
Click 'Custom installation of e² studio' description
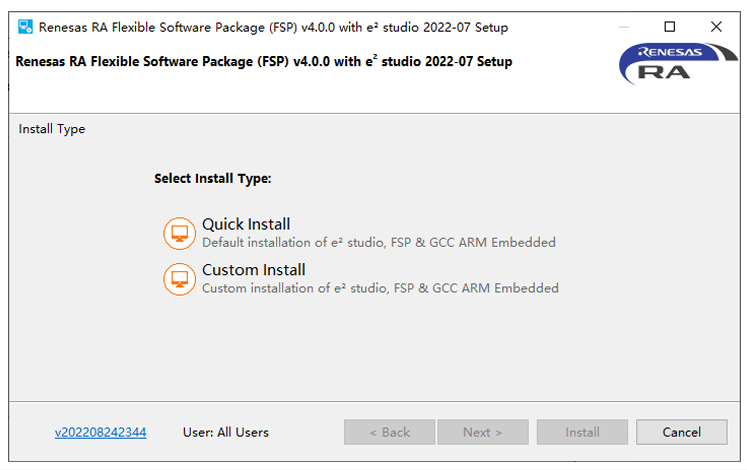click(380, 288)
